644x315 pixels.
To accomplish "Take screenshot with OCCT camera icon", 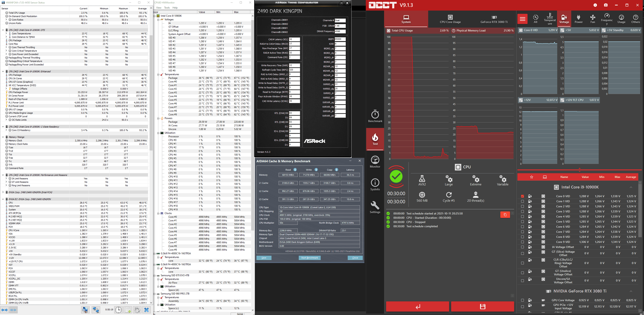I will pyautogui.click(x=606, y=5).
